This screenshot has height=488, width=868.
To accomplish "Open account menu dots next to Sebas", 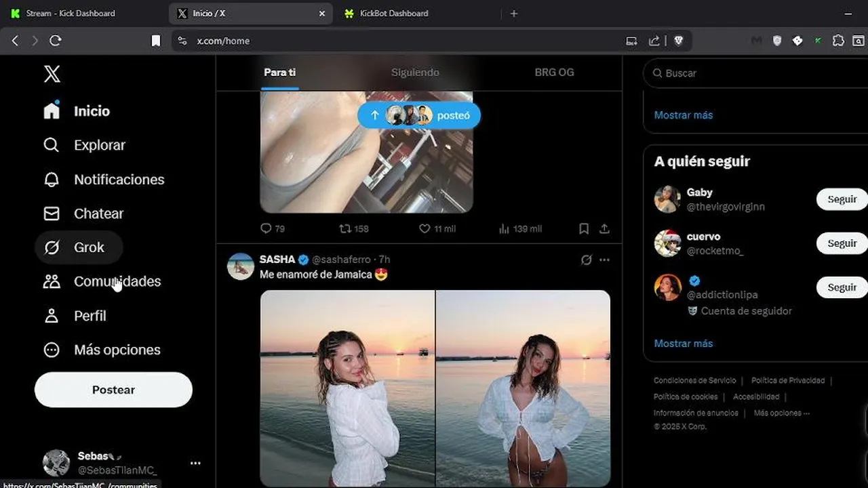I will (x=195, y=463).
